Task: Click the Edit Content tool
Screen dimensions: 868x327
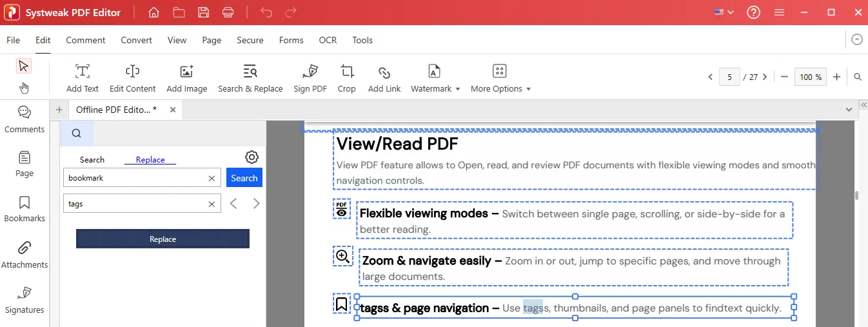Action: 132,79
